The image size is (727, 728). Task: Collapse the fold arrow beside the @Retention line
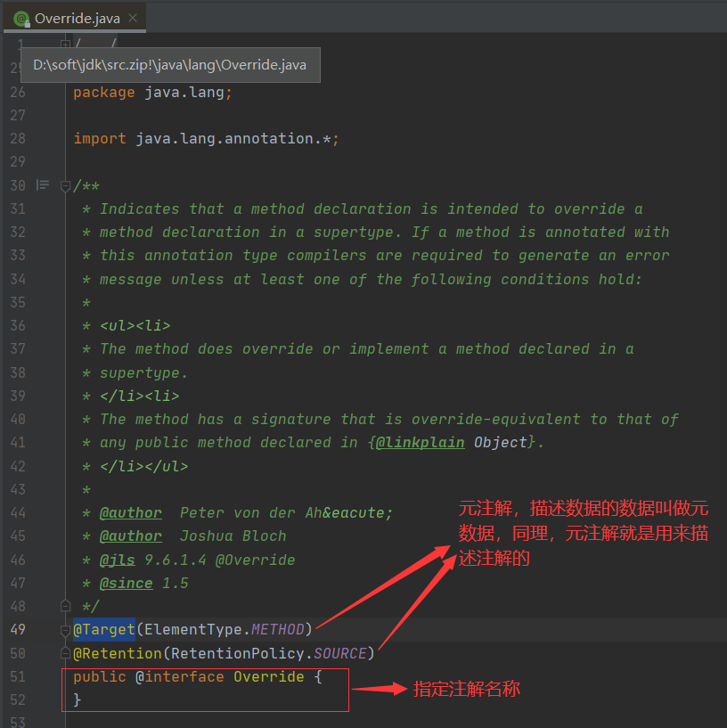pyautogui.click(x=65, y=653)
